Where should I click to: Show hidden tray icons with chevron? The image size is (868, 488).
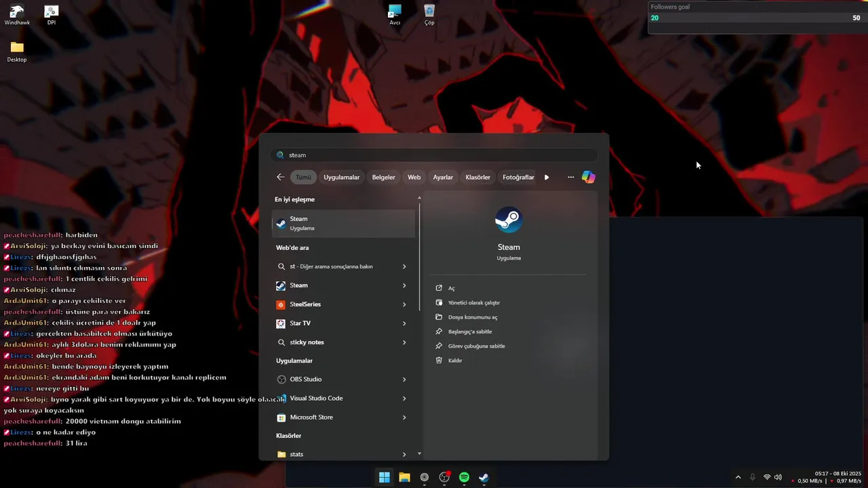tap(738, 477)
